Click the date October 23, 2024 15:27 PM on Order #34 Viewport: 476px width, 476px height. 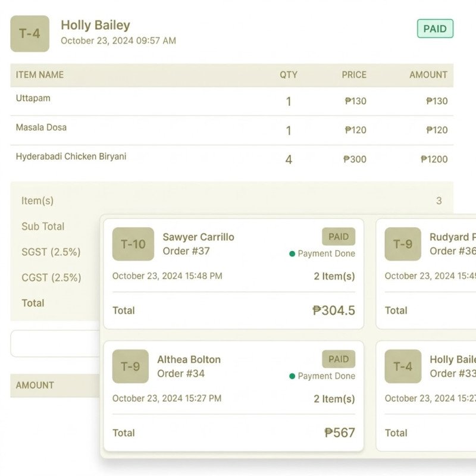167,398
